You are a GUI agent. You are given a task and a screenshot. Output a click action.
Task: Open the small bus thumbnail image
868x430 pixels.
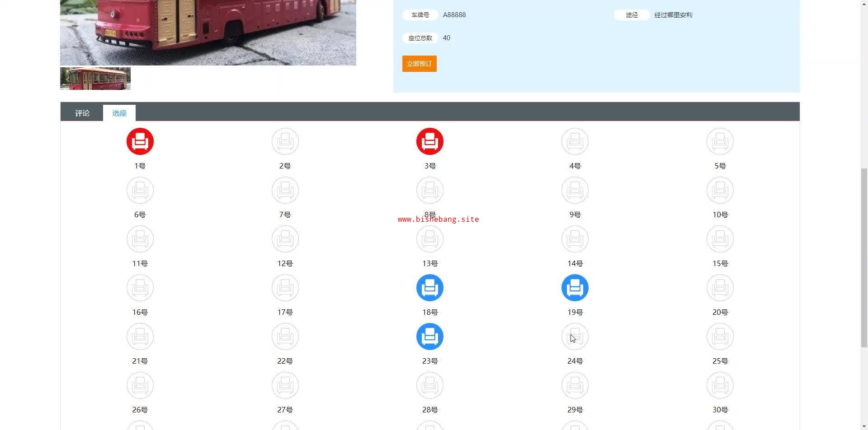point(95,79)
